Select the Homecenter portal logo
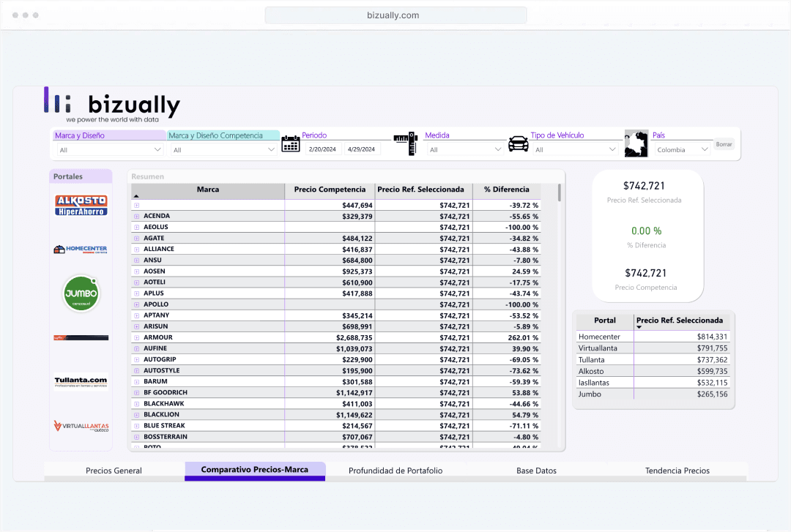 (81, 250)
